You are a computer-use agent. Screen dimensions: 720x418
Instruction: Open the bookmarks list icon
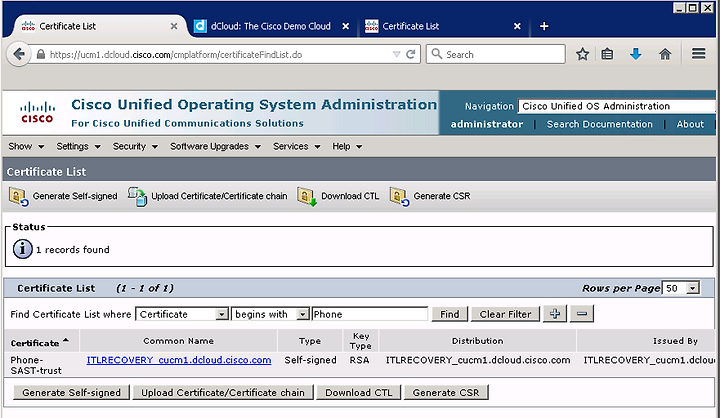point(607,54)
